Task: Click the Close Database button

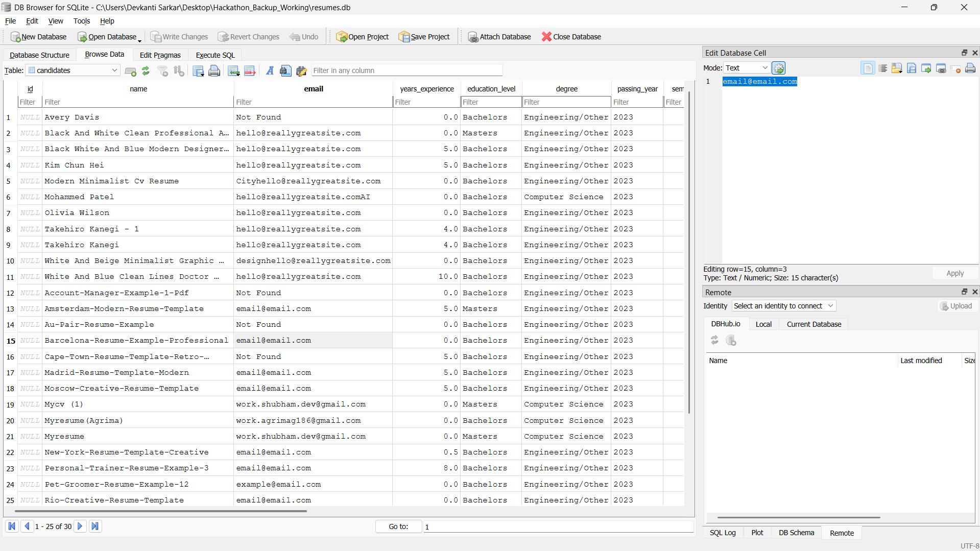Action: 571,37
